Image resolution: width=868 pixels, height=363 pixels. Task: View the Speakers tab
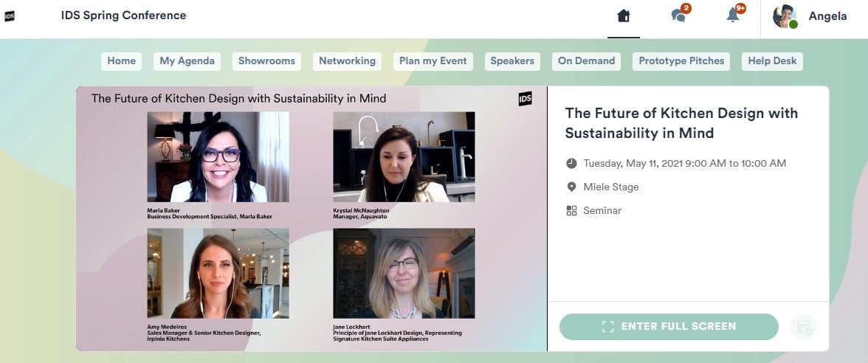click(x=512, y=61)
